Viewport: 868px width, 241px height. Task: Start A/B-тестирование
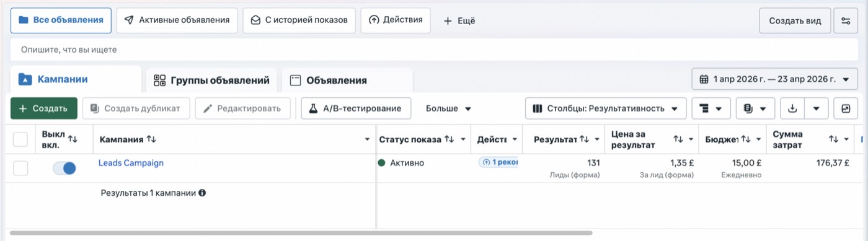[356, 108]
